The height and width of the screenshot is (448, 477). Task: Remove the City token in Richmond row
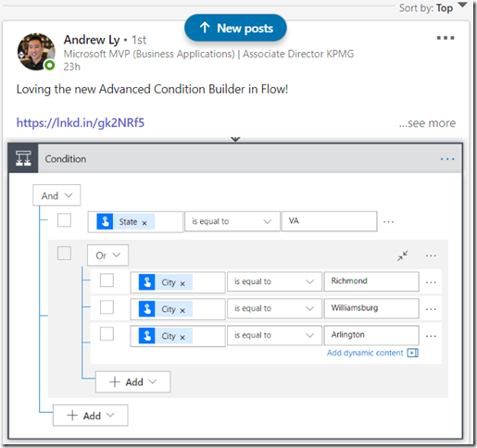pyautogui.click(x=182, y=283)
